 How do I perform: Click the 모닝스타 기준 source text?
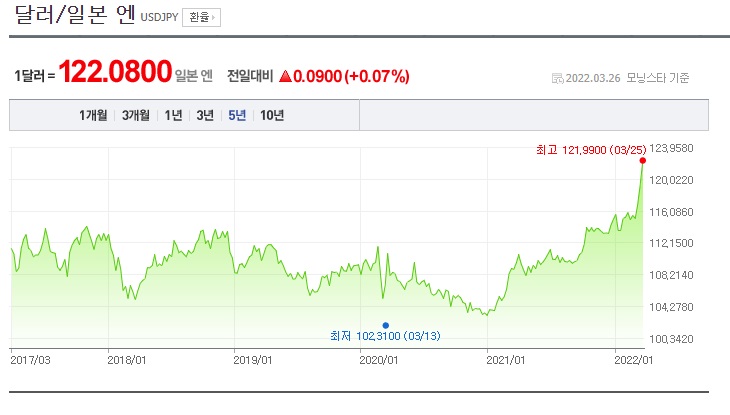(x=658, y=79)
